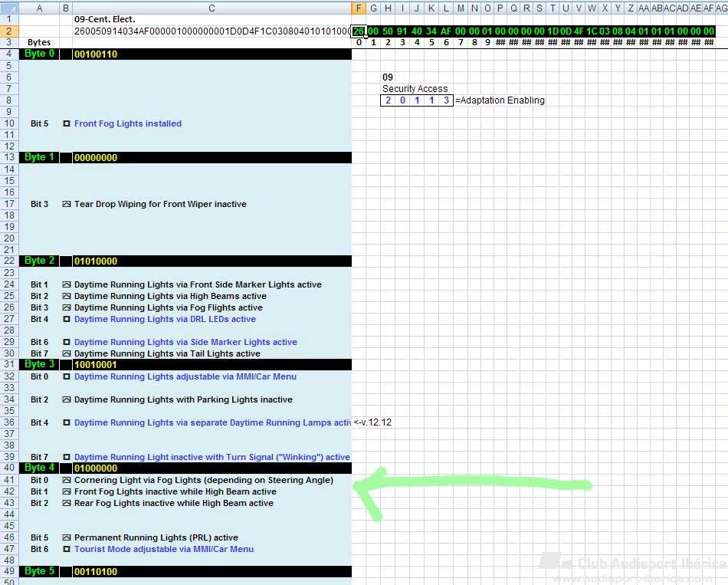Open the Daytime Running Lights via Side Marker link
The width and height of the screenshot is (728, 585).
pos(185,342)
